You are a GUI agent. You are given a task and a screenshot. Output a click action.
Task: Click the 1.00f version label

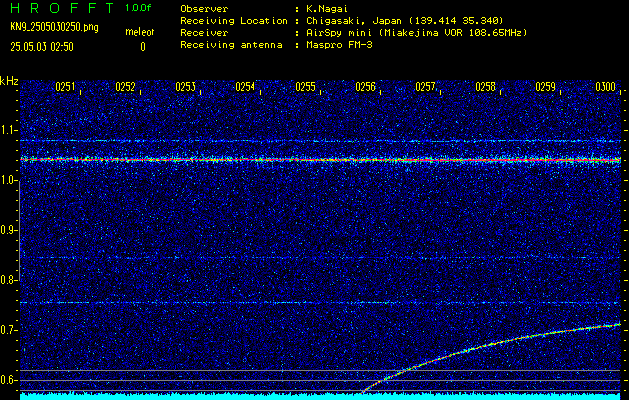pos(138,8)
